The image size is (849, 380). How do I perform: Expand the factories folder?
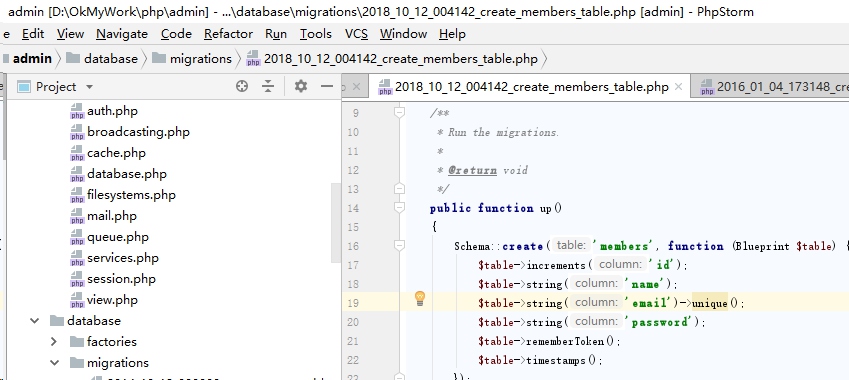click(54, 342)
